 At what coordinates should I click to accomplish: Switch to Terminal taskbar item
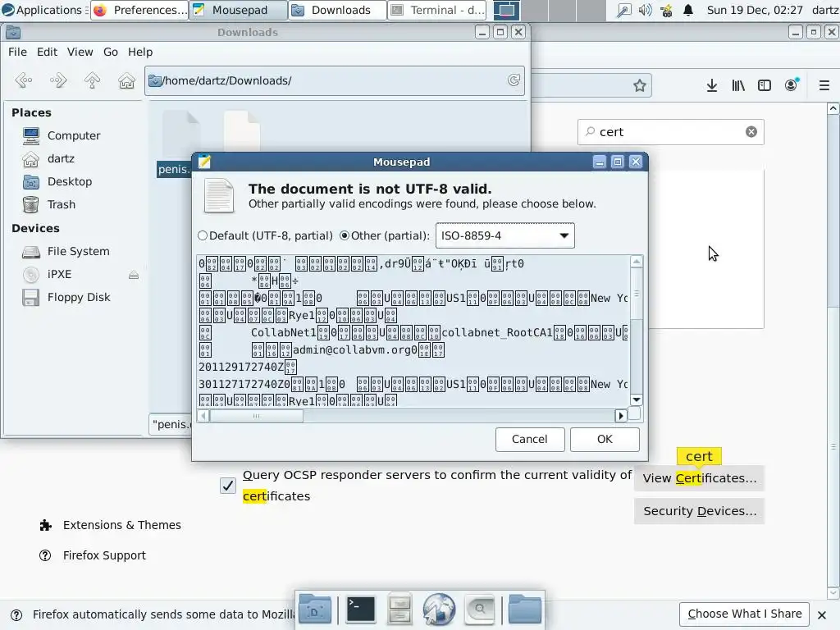436,10
